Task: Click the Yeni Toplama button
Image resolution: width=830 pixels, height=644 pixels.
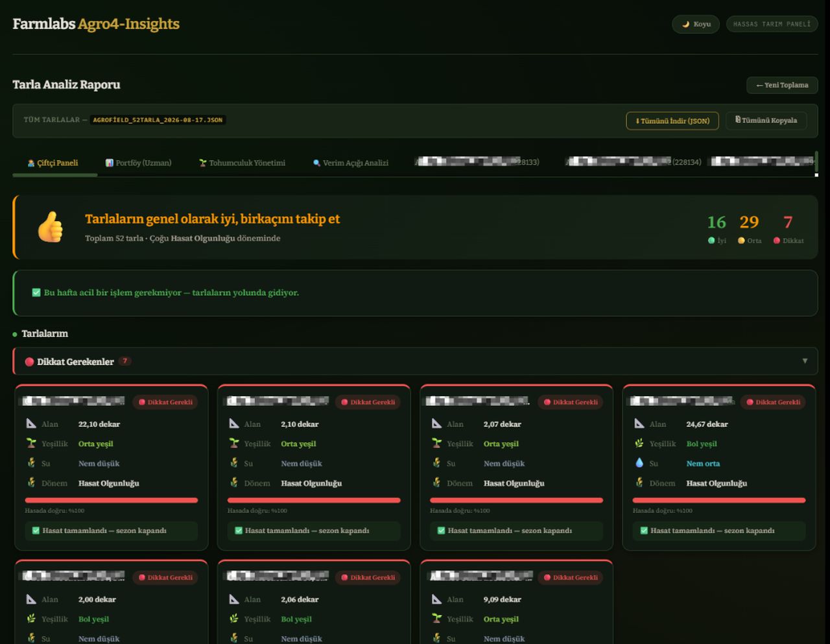Action: click(x=782, y=85)
